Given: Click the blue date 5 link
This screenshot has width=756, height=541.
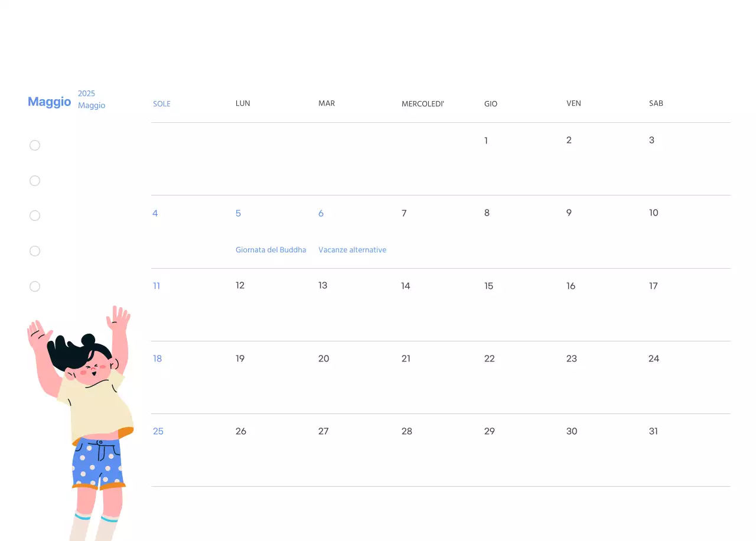Looking at the screenshot, I should (x=238, y=213).
